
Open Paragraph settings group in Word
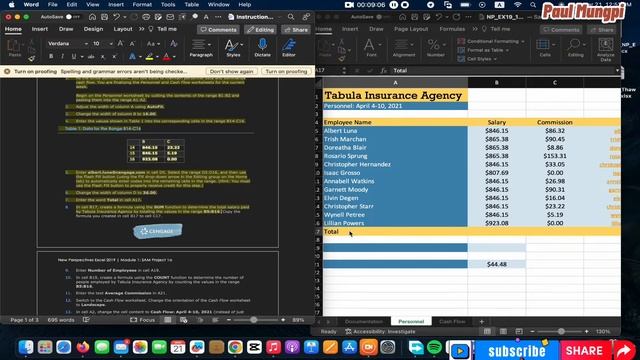(x=201, y=48)
